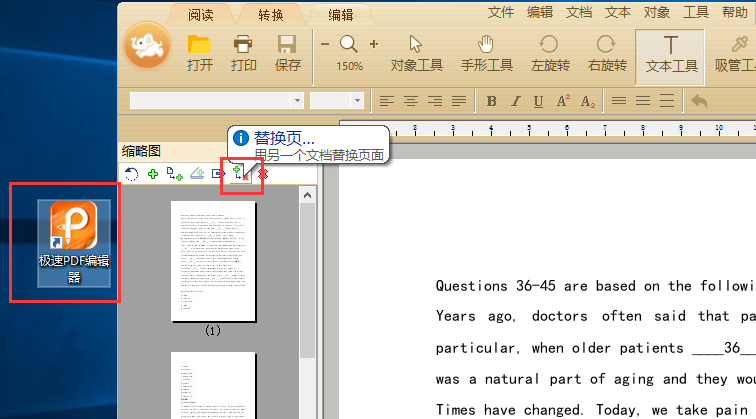Save the document with 保存
This screenshot has width=756, height=419.
(287, 54)
